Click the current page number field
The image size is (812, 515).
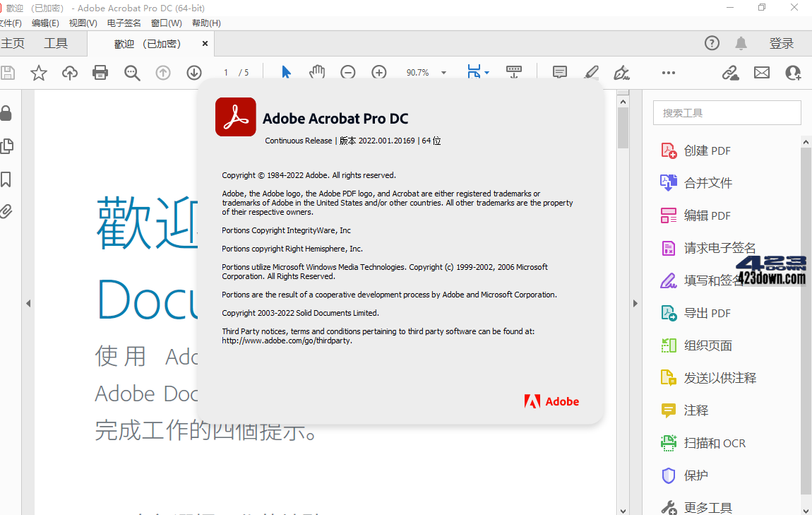[226, 73]
